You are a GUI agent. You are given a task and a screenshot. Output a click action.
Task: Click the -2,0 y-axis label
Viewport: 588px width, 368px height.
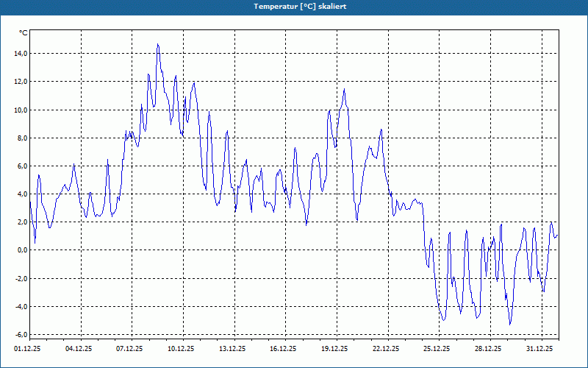pyautogui.click(x=21, y=279)
